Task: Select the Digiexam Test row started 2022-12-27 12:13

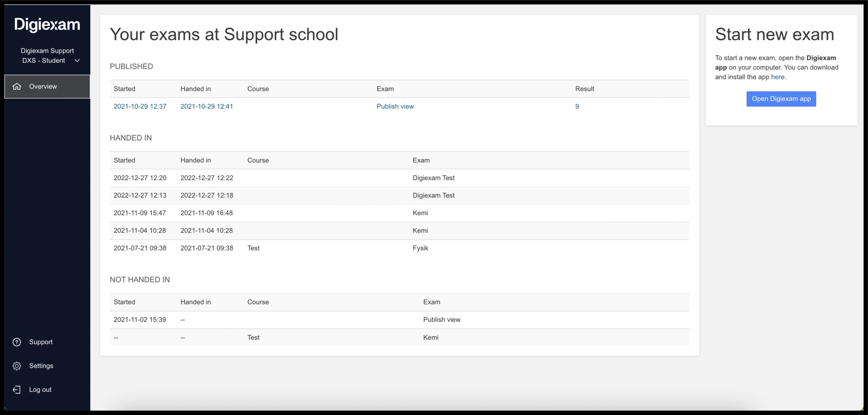Action: 399,196
